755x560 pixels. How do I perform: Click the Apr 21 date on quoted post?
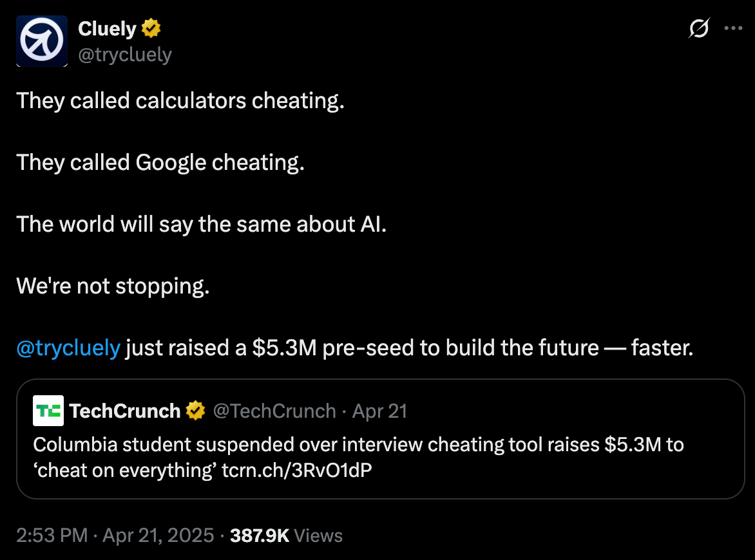click(379, 411)
